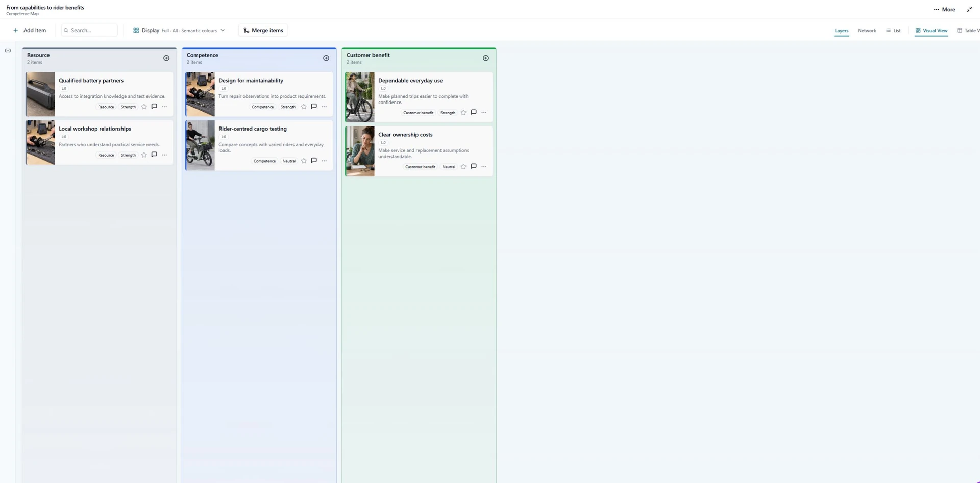The height and width of the screenshot is (483, 980).
Task: Click the Neutral tag on Rider-centred cargo testing
Action: [289, 161]
